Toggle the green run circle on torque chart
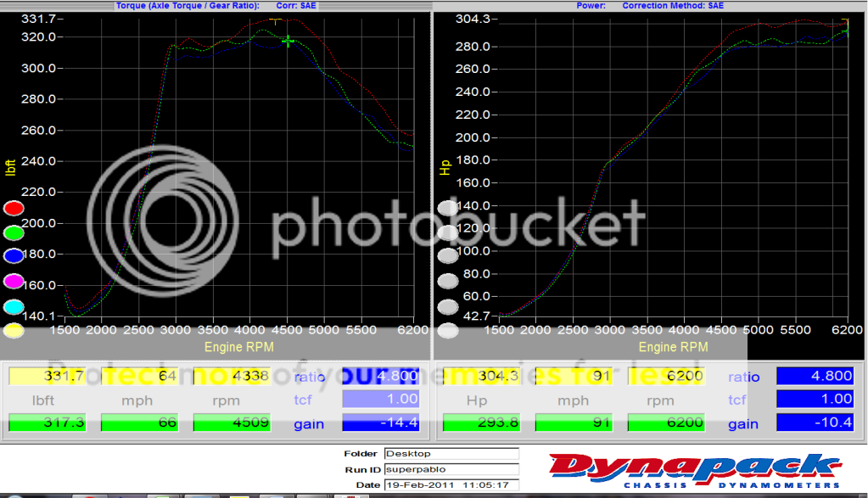This screenshot has width=868, height=498. (14, 232)
